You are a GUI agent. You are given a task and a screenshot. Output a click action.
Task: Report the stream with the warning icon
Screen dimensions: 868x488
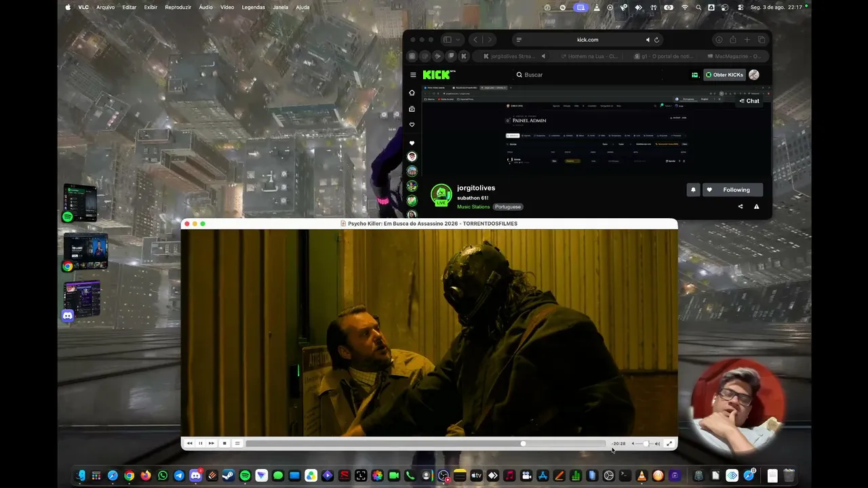[756, 207]
